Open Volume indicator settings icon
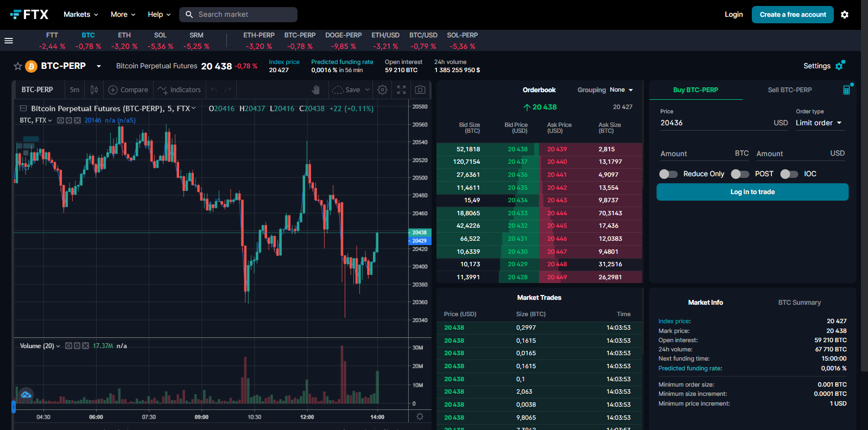Image resolution: width=868 pixels, height=430 pixels. 77,345
